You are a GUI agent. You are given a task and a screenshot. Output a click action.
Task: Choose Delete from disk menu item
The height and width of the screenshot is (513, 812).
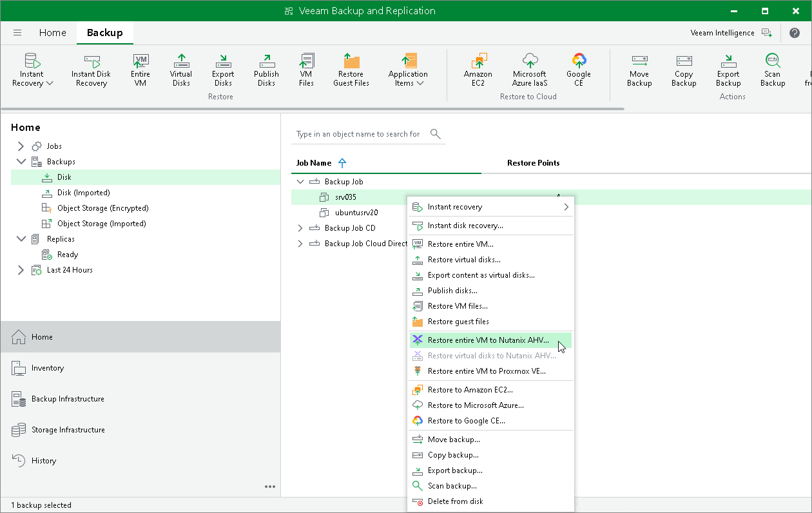490,501
